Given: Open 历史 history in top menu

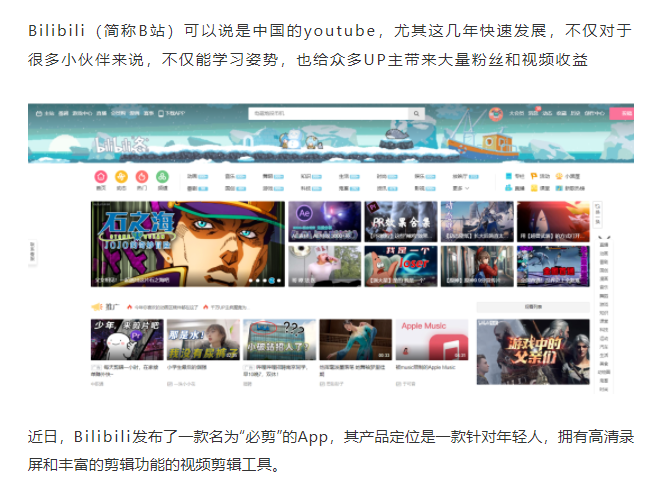Looking at the screenshot, I should (575, 113).
